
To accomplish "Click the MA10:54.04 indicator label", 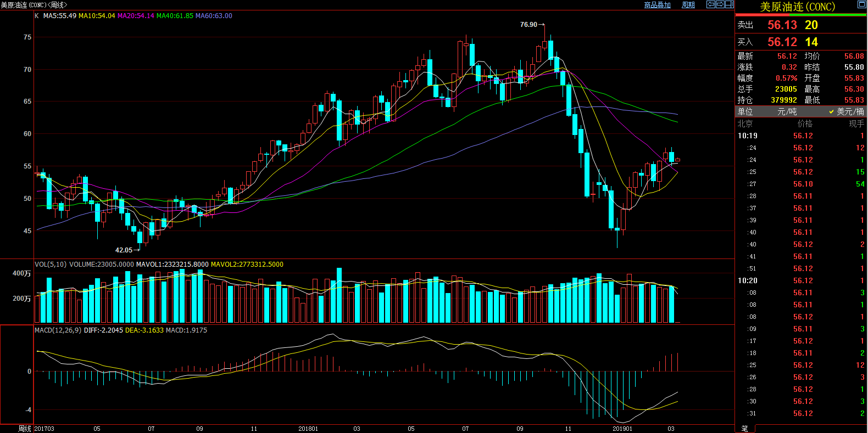I will 97,16.
